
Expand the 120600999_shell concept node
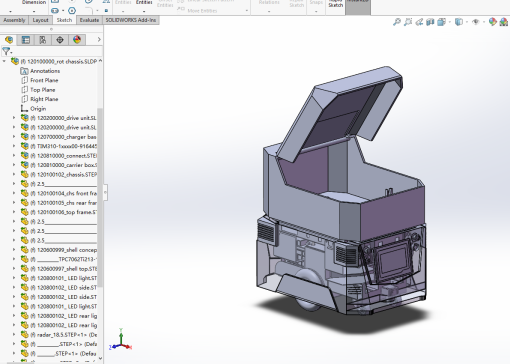tap(14, 250)
